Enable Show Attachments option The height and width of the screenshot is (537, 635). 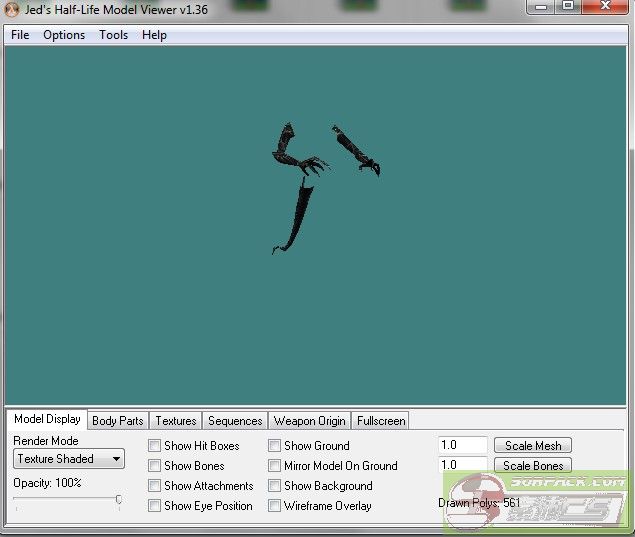coord(155,486)
